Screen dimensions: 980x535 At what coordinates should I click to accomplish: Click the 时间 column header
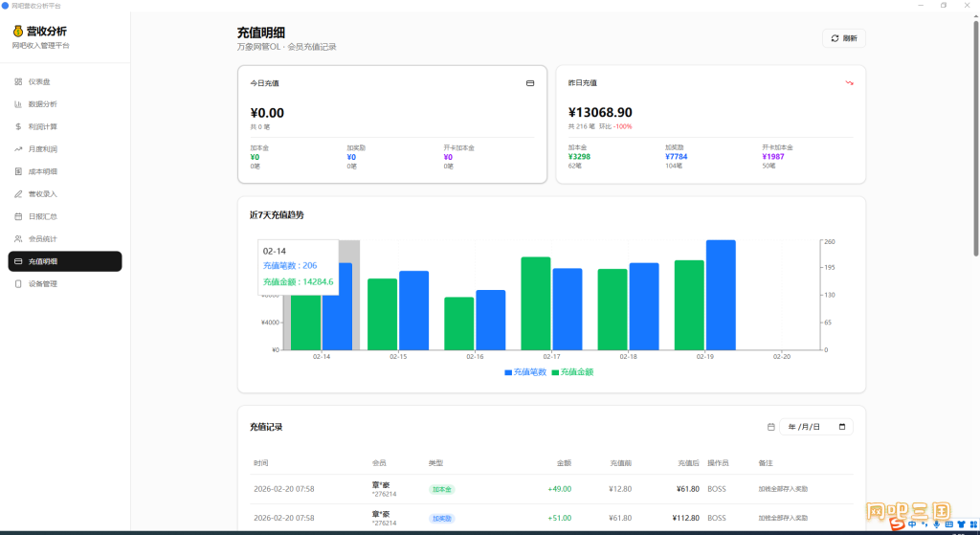260,463
